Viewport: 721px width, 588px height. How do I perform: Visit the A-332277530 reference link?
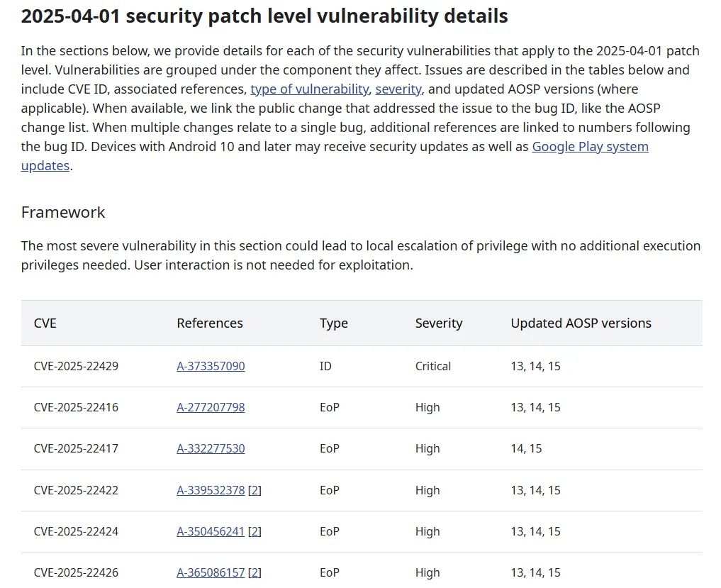tap(211, 449)
